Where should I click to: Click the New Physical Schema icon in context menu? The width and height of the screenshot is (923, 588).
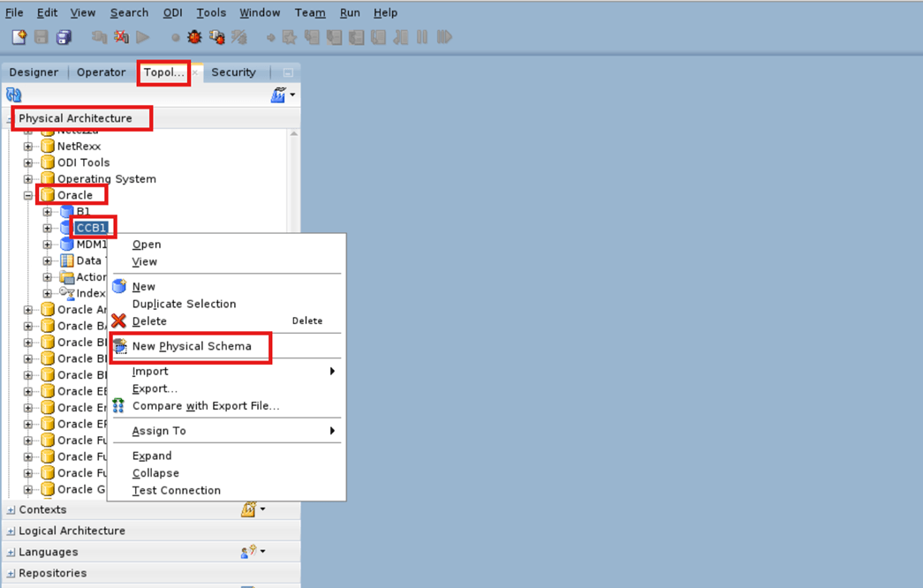[121, 347]
